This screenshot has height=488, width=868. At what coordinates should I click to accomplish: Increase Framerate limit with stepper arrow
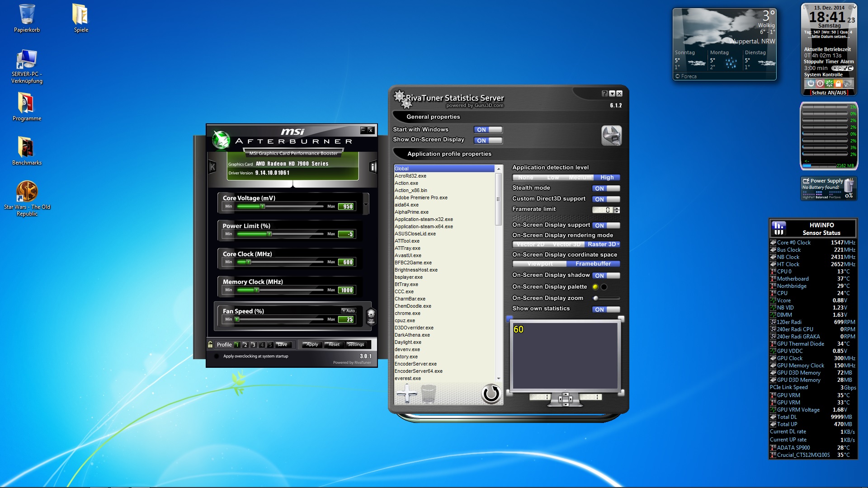[617, 208]
